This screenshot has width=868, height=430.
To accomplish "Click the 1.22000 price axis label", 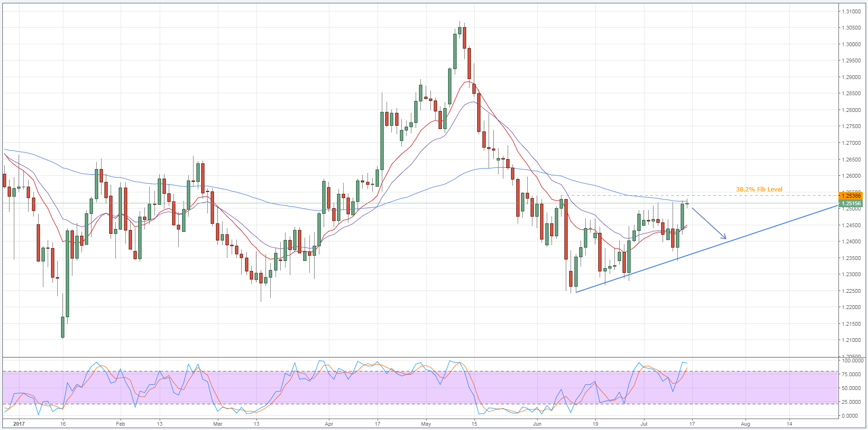I will click(851, 307).
